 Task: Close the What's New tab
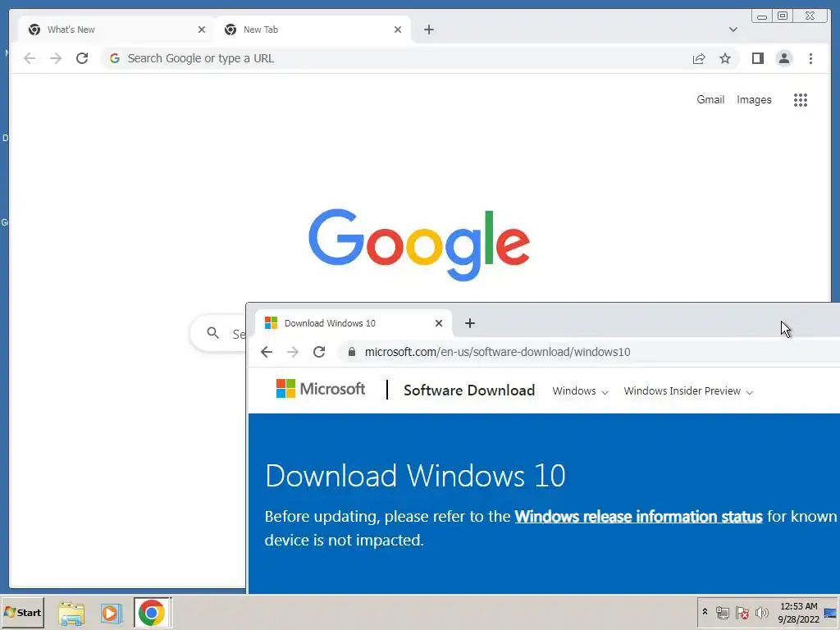click(202, 30)
